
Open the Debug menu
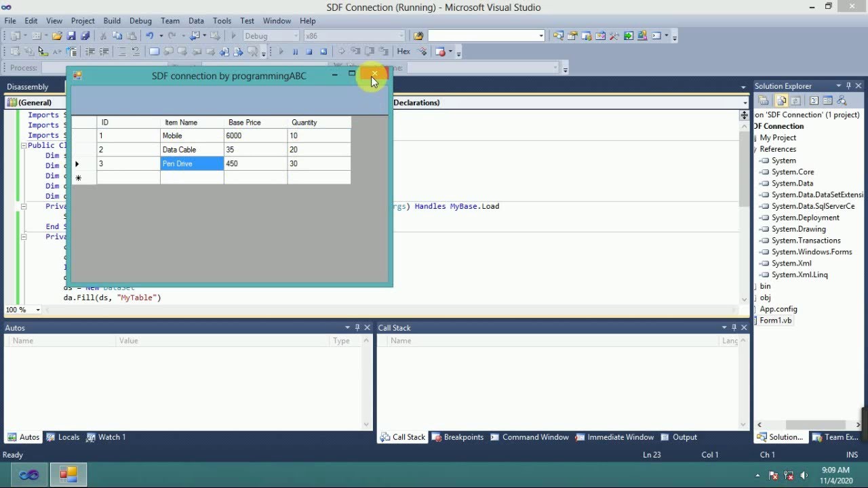(140, 21)
